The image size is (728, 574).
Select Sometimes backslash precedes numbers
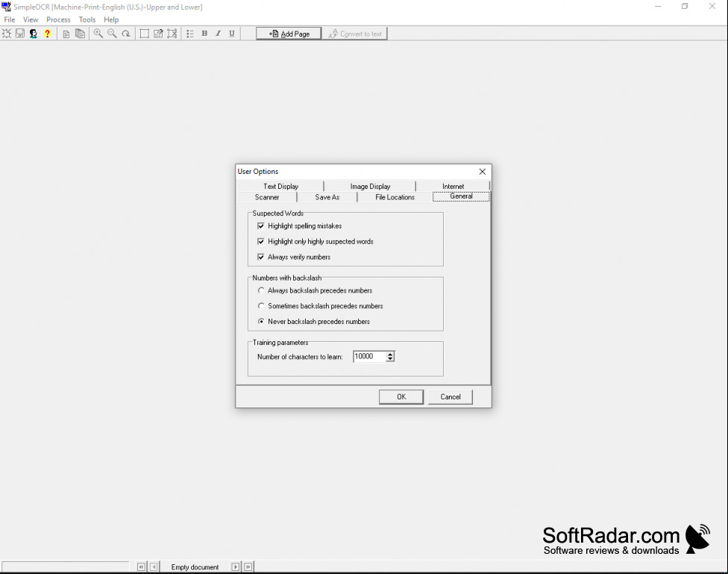261,306
